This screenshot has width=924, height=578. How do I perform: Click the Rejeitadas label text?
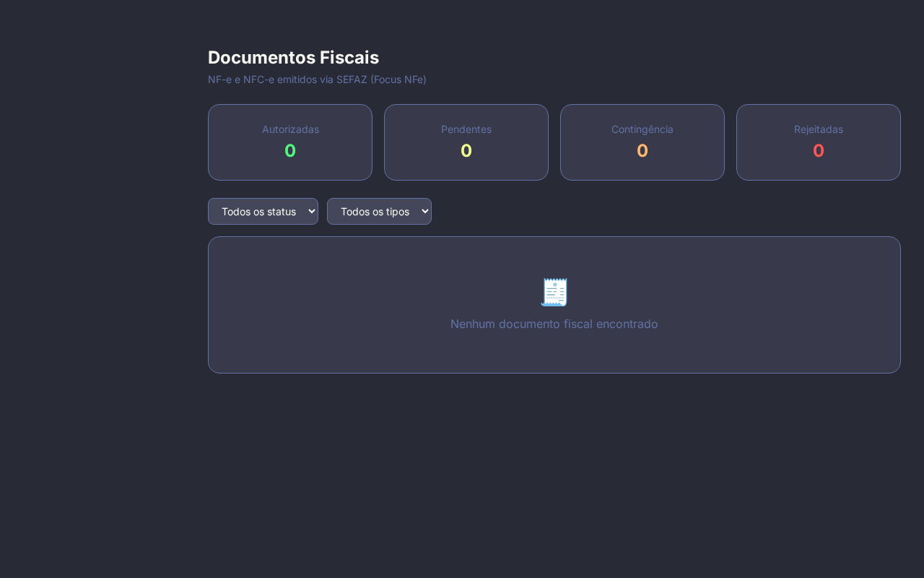(819, 129)
